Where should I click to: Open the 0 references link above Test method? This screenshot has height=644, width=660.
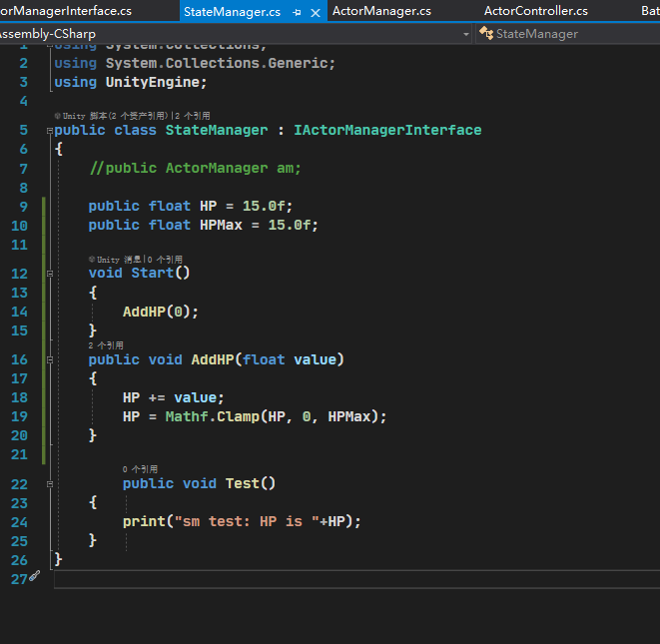coord(140,468)
